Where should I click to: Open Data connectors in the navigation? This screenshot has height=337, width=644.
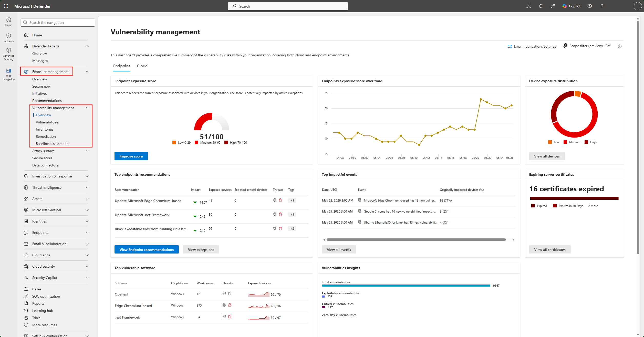click(x=45, y=165)
